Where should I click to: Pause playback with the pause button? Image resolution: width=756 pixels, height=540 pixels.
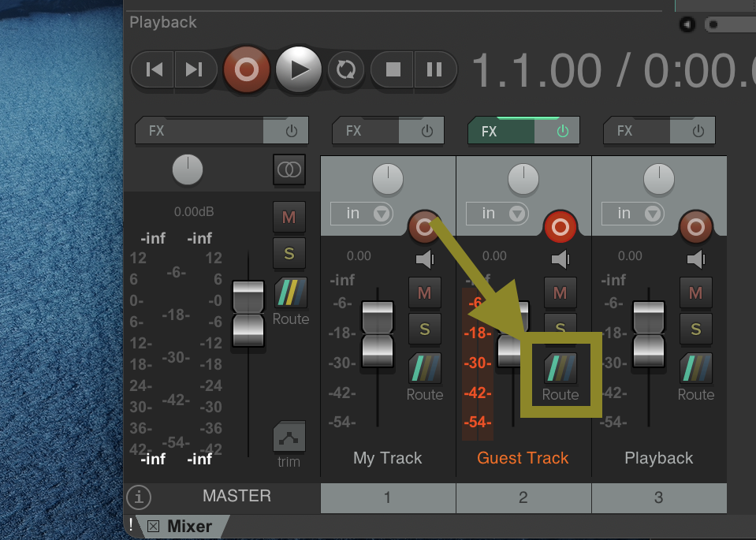tap(434, 69)
